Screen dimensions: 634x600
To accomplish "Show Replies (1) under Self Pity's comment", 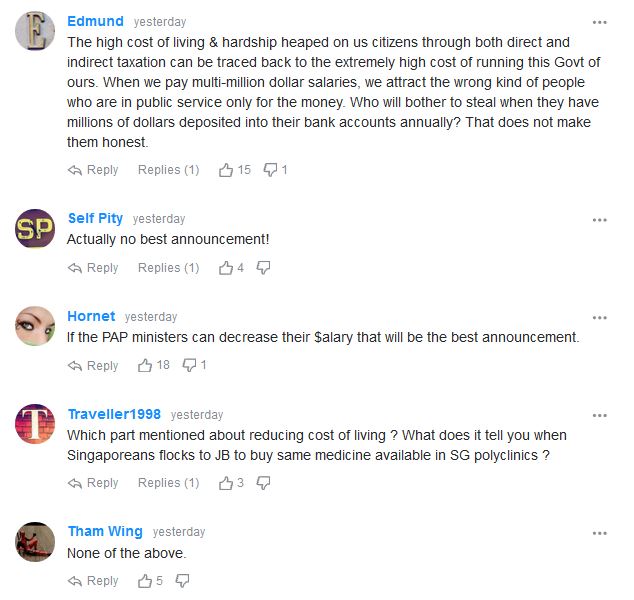I will (x=169, y=268).
